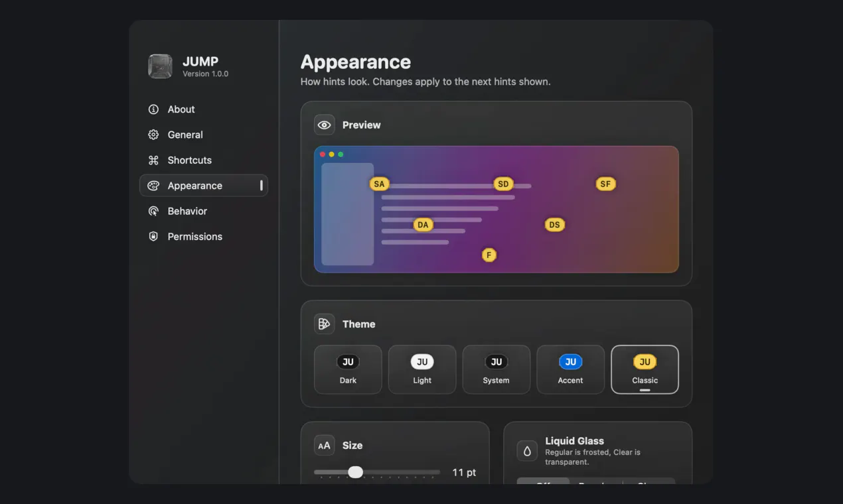The image size is (843, 504).
Task: Click the SD hint badge in preview
Action: pyautogui.click(x=503, y=184)
